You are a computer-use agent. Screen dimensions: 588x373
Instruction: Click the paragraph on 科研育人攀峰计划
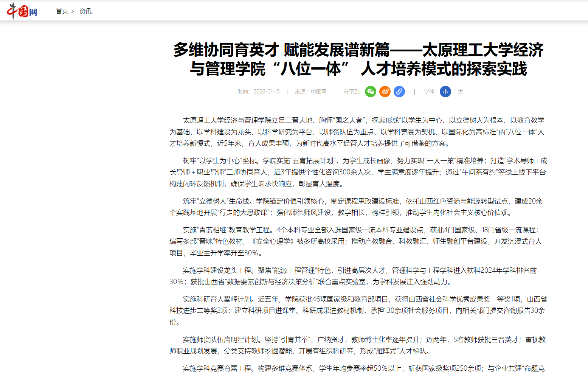[358, 311]
